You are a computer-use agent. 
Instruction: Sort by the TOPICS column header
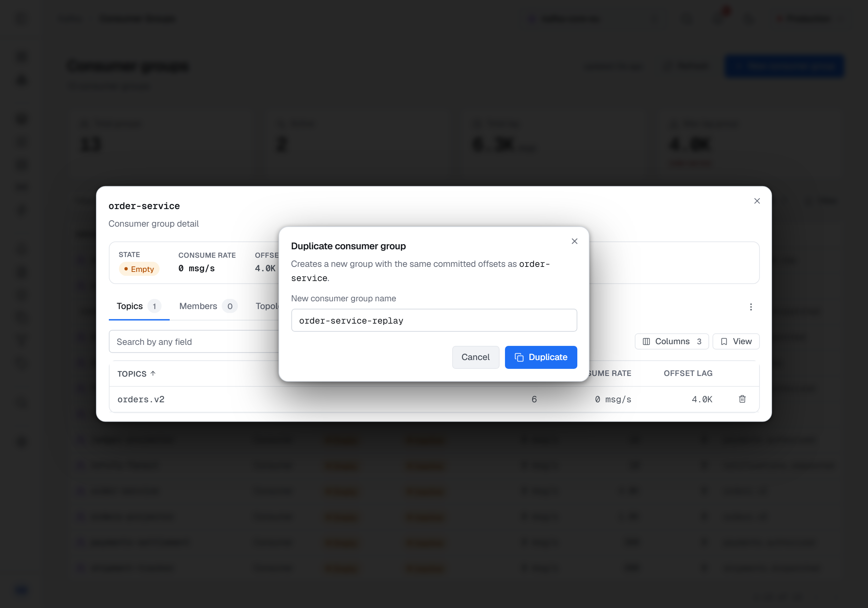tap(137, 374)
